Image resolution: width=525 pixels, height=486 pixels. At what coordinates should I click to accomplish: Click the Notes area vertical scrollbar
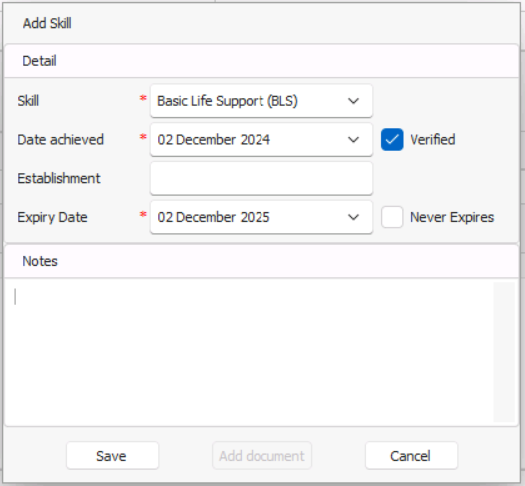[504, 352]
